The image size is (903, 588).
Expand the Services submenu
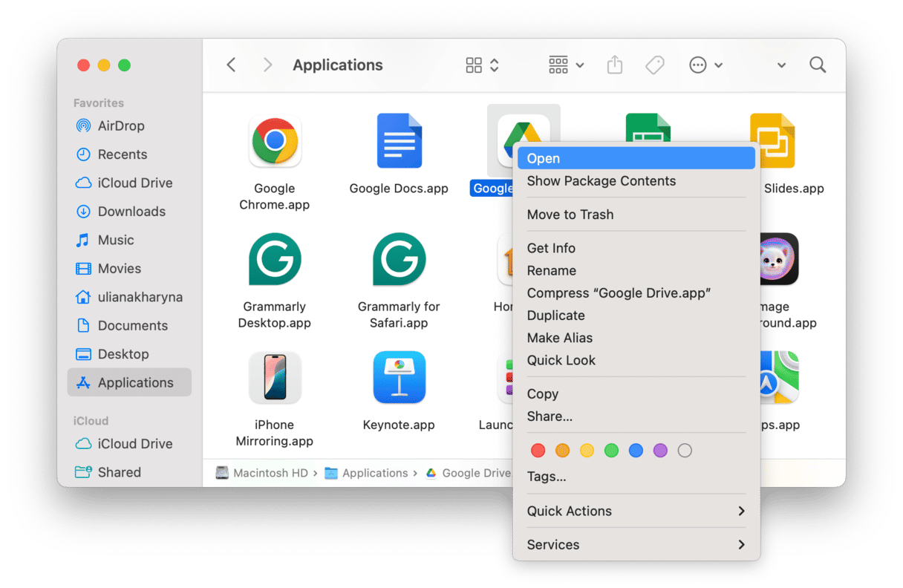tap(636, 545)
